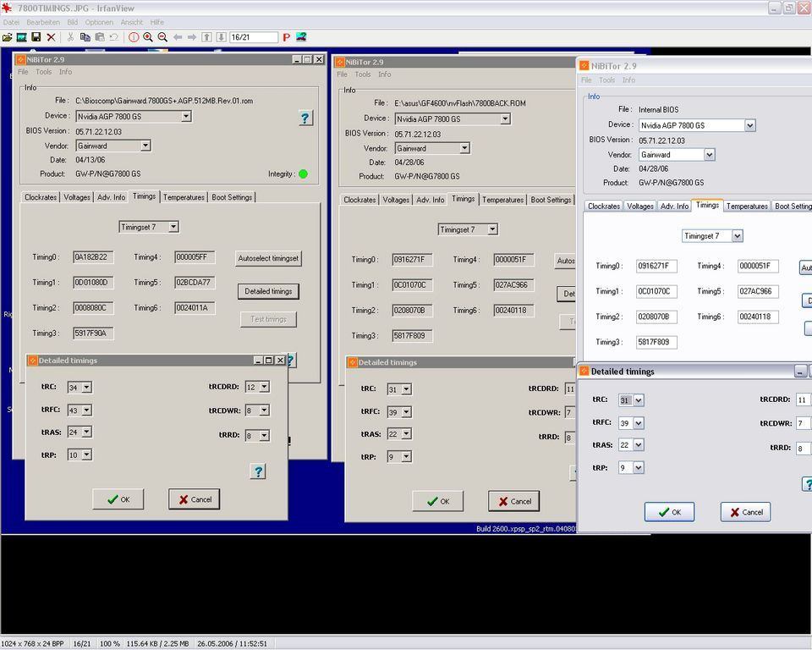Switch to Clockrates tab in left NiBiTor
The height and width of the screenshot is (650, 812).
tap(41, 197)
